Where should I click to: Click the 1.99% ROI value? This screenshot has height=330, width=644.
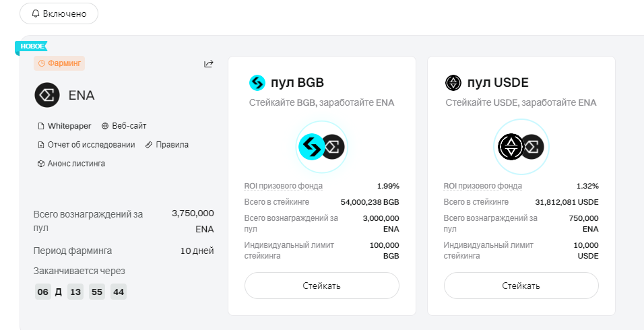tap(388, 186)
